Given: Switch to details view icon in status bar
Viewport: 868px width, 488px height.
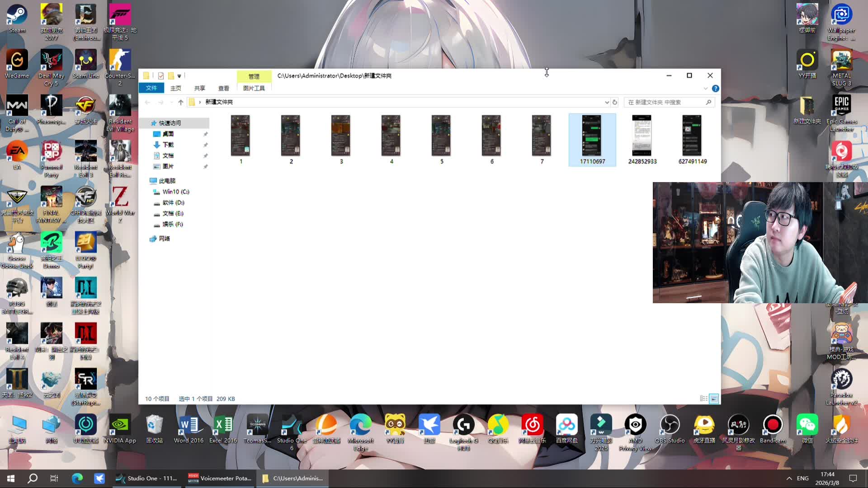Looking at the screenshot, I should click(703, 399).
